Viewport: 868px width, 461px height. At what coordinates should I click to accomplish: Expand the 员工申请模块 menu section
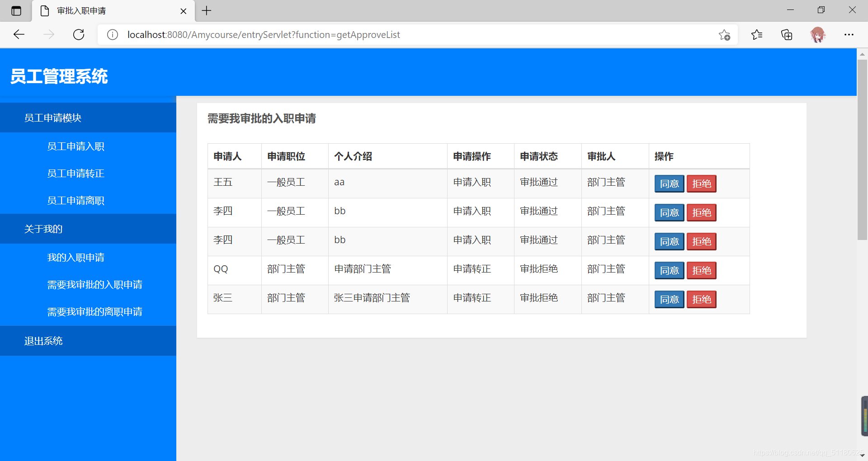pyautogui.click(x=52, y=118)
